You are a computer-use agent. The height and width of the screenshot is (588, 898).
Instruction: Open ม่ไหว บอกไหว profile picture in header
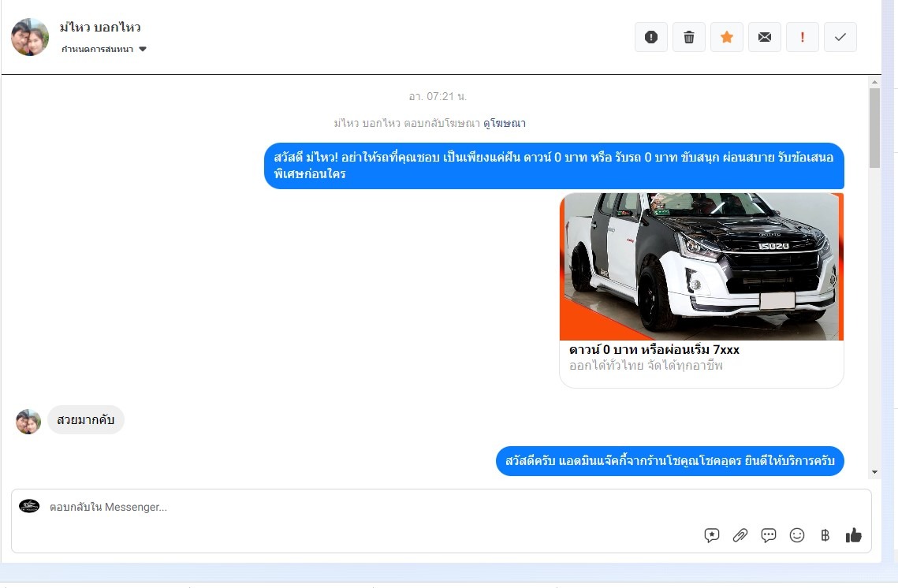click(30, 37)
